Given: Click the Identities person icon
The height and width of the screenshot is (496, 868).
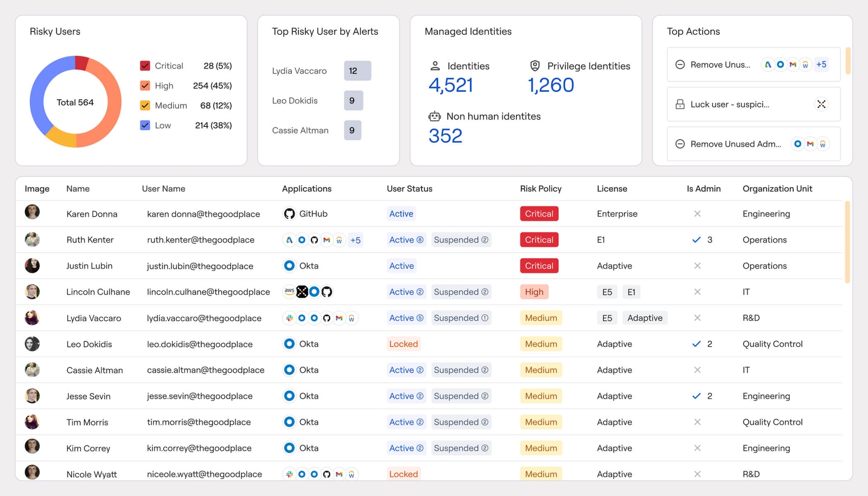Looking at the screenshot, I should (x=435, y=66).
